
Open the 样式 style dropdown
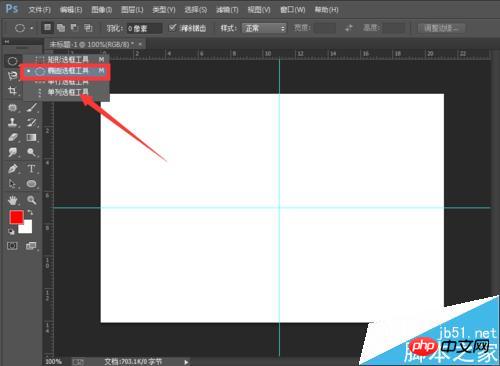coord(264,28)
